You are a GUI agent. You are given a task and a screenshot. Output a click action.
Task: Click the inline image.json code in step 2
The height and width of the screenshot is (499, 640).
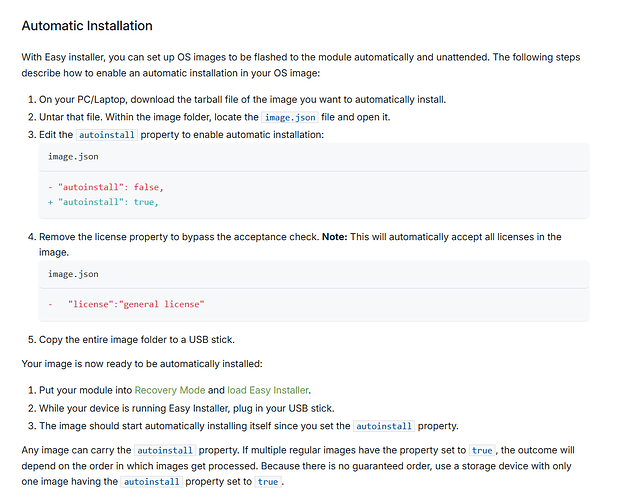pyautogui.click(x=290, y=117)
